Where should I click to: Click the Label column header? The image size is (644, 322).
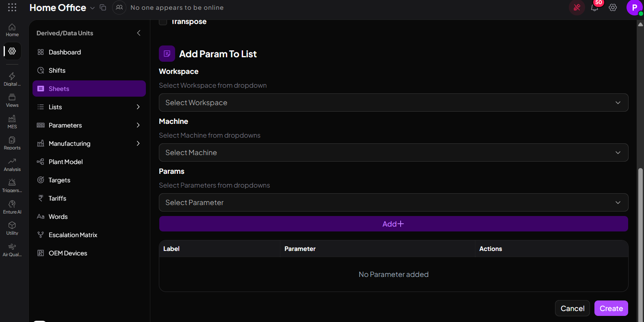(219, 249)
